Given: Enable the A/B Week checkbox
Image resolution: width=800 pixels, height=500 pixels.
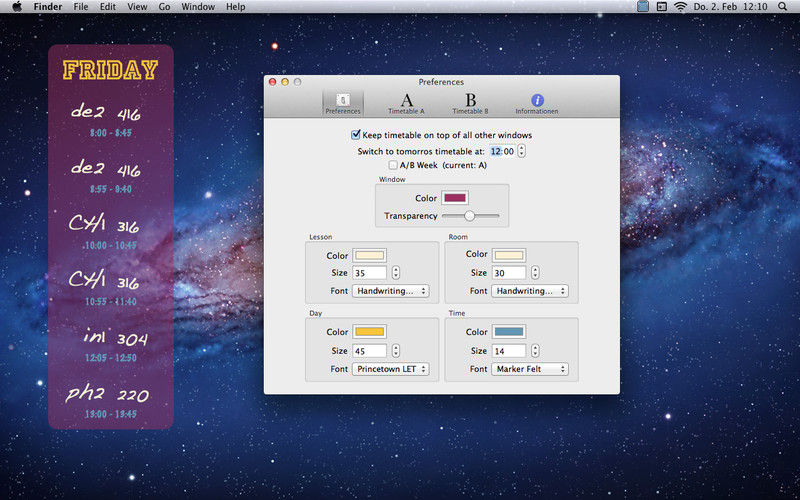Looking at the screenshot, I should pos(393,165).
